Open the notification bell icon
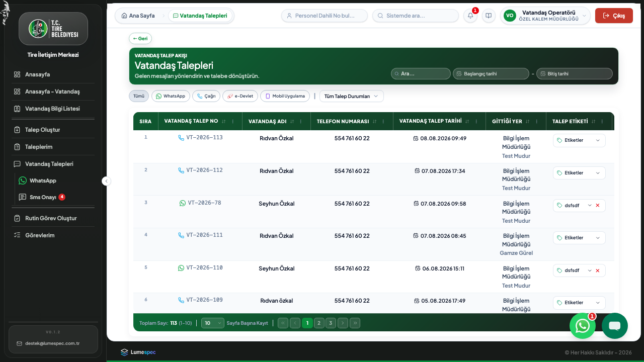644x362 pixels. pyautogui.click(x=470, y=16)
